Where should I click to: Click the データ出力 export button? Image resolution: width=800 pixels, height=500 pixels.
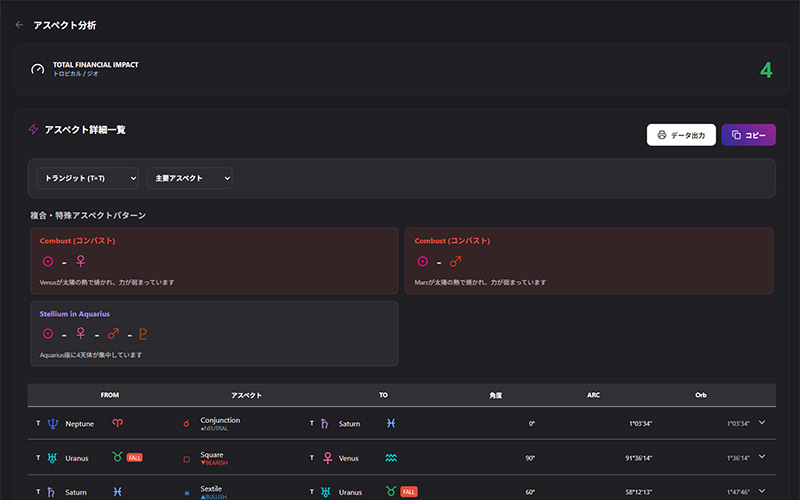coord(681,135)
